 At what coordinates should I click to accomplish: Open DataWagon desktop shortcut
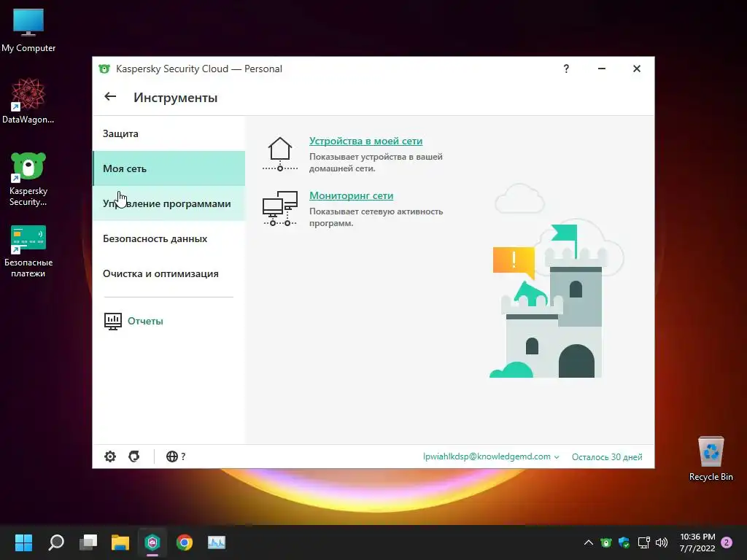pos(28,101)
